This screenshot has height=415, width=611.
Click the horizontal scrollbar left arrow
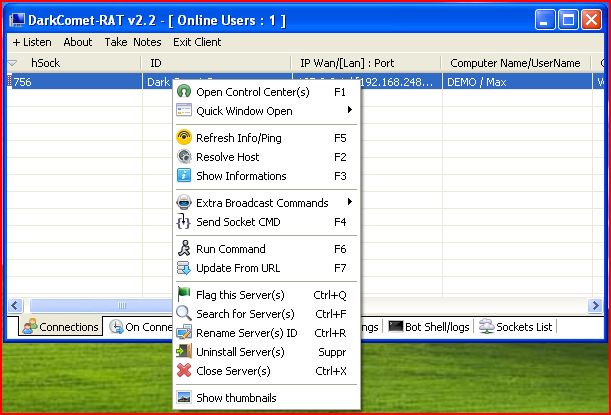pos(15,305)
